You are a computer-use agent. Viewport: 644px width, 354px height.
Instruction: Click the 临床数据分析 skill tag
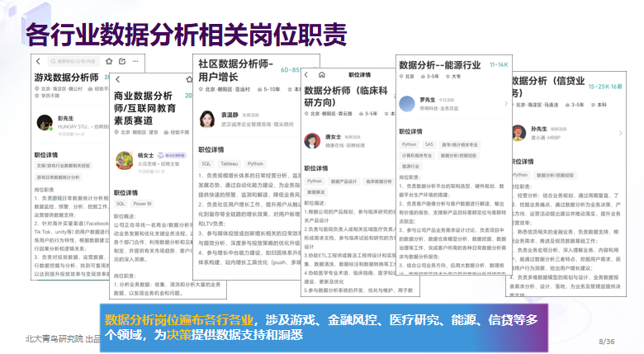[379, 181]
